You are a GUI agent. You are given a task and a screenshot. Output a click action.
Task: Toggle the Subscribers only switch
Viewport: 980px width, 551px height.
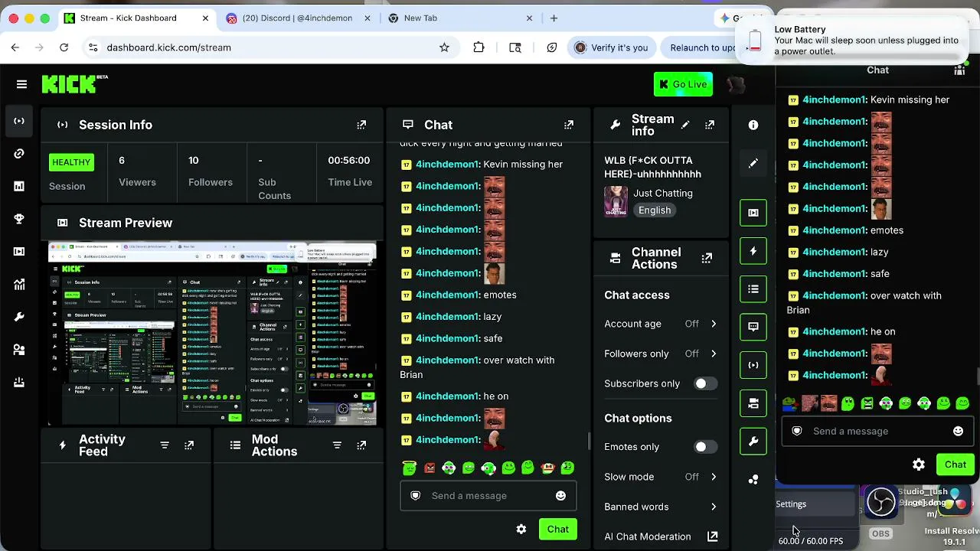tap(705, 383)
